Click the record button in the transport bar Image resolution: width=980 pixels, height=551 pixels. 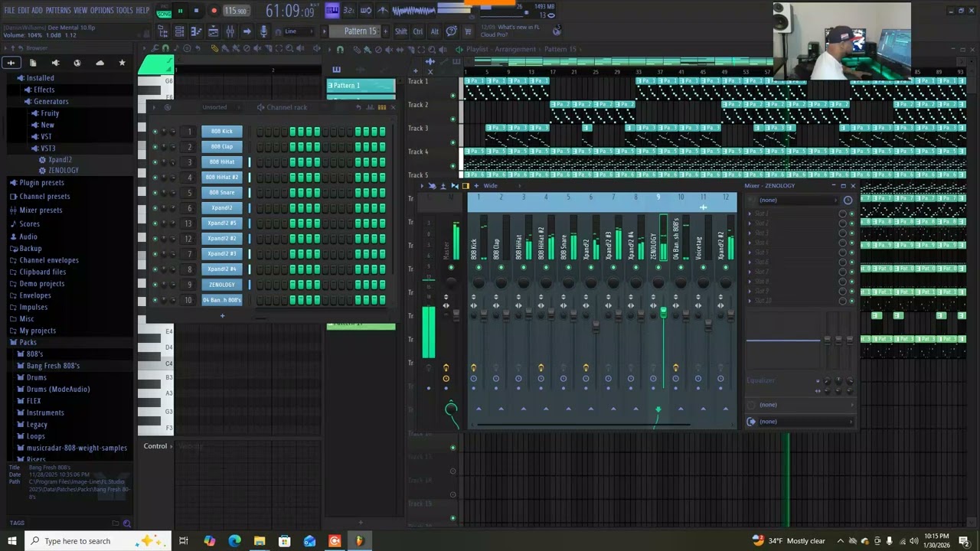click(214, 11)
